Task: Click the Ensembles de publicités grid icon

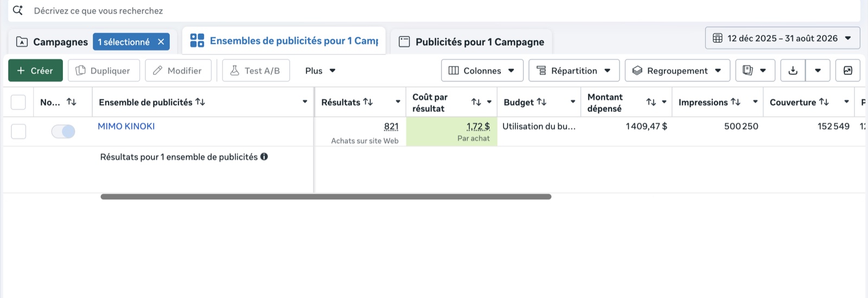Action: coord(197,40)
